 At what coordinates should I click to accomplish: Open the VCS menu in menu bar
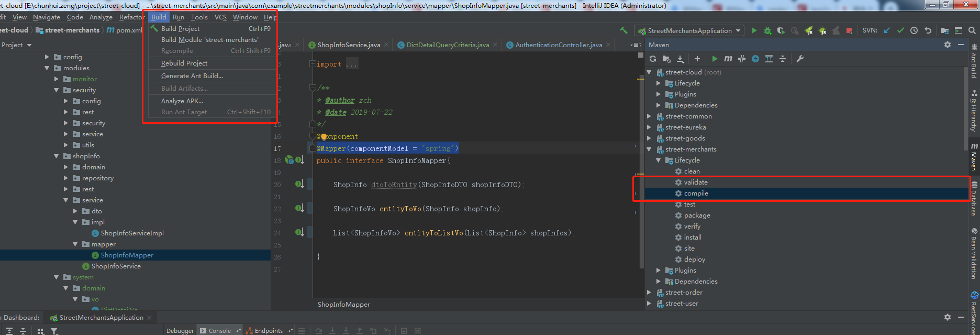tap(220, 17)
